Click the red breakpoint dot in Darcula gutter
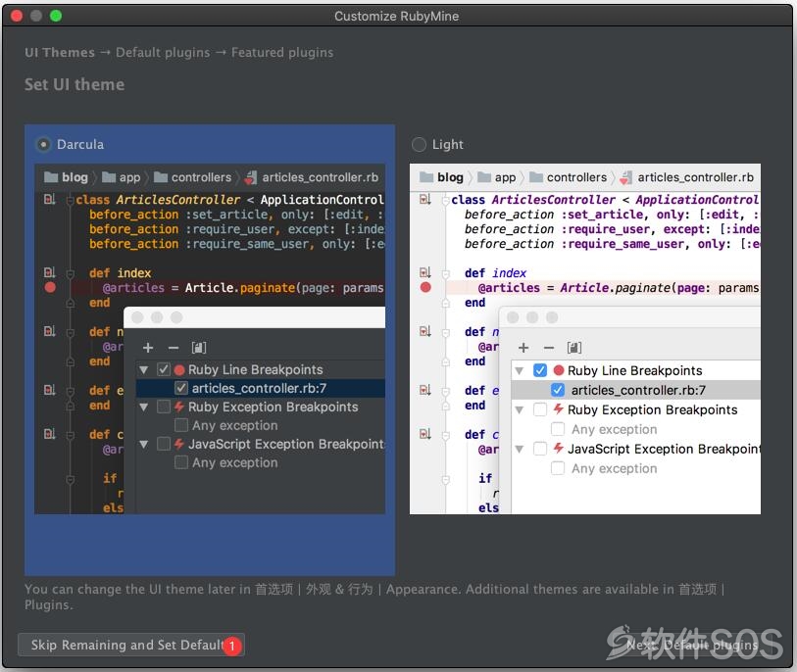The height and width of the screenshot is (672, 797). (x=50, y=287)
